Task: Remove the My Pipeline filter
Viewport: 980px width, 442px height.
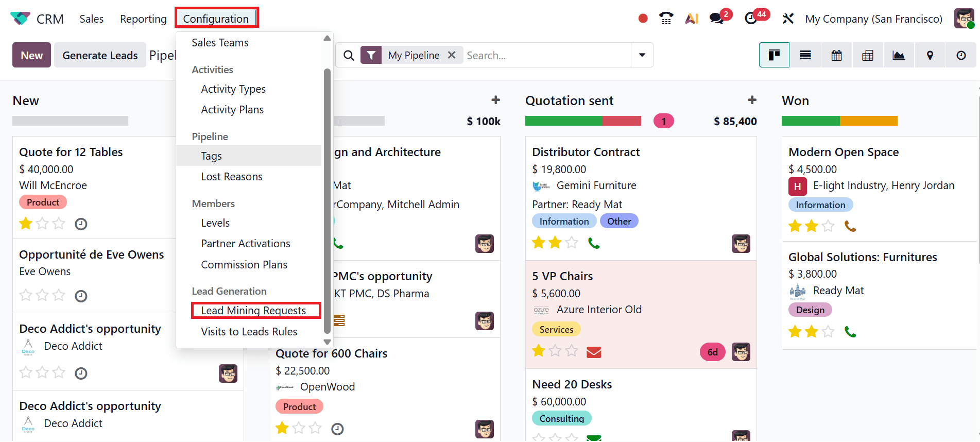Action: point(452,55)
